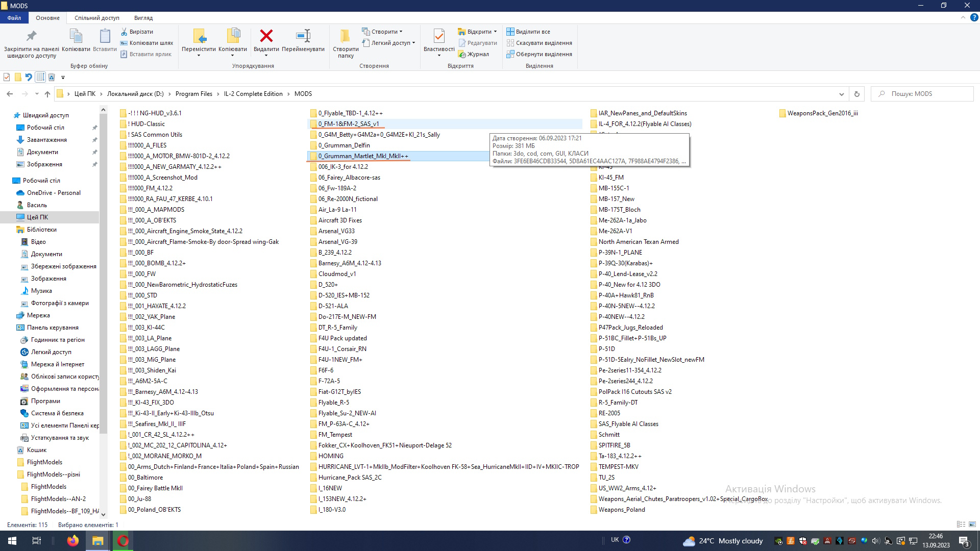Click the Cut (Вирізати) scissors icon
The height and width of the screenshot is (551, 980).
pyautogui.click(x=124, y=32)
